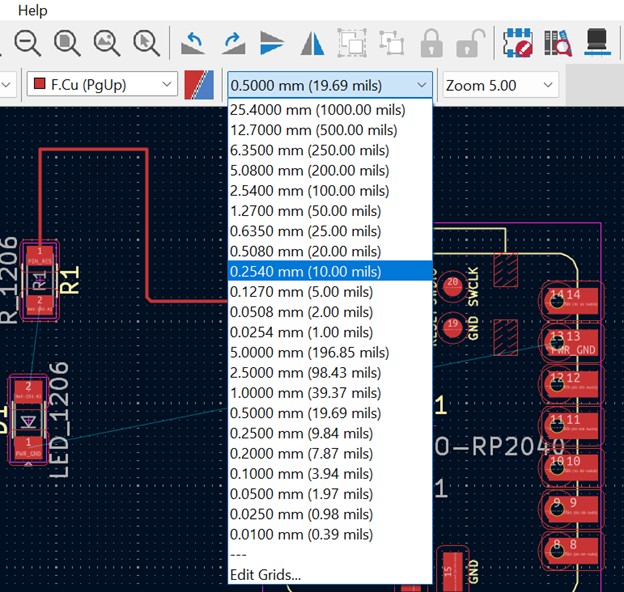This screenshot has height=592, width=624.
Task: Collapse the grid size dropdown showing 0.5000 mm
Action: pos(330,85)
